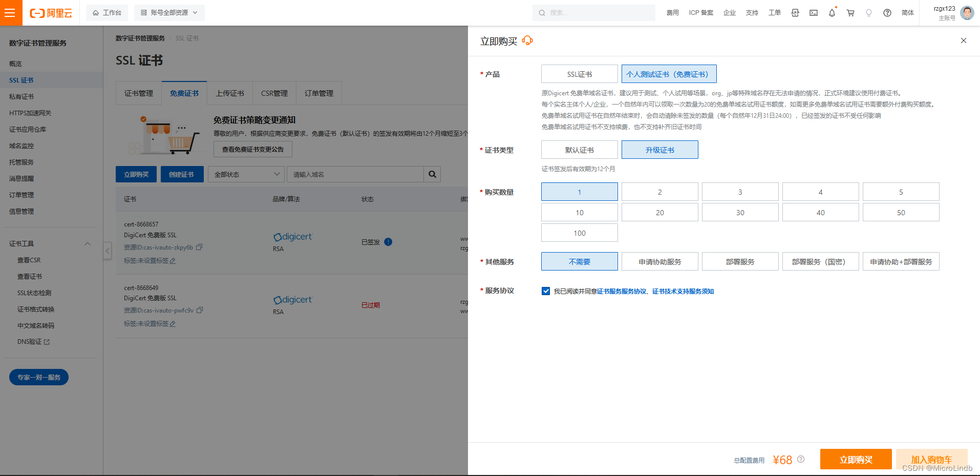Click 创建证书 button
This screenshot has height=476, width=980.
(182, 174)
